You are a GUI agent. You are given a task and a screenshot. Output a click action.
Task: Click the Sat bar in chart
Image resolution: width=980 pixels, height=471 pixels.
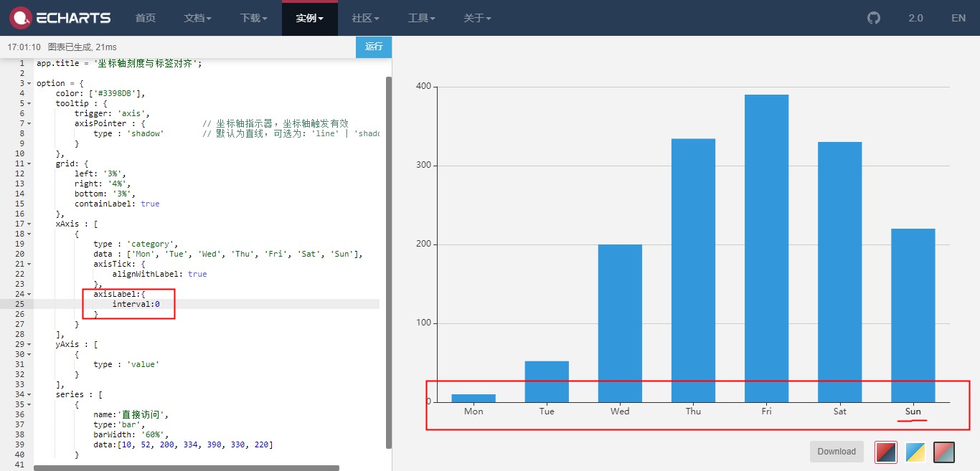pyautogui.click(x=839, y=272)
